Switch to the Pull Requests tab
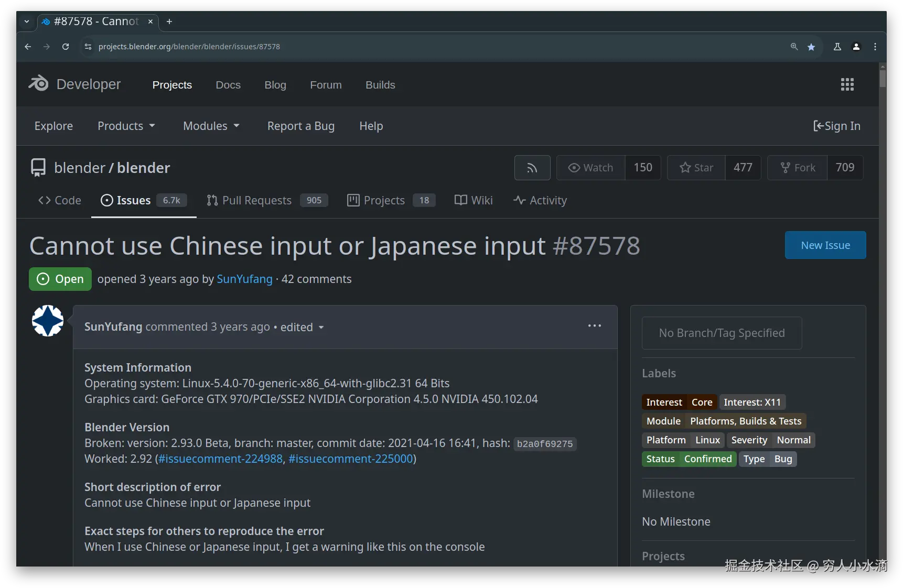 click(267, 200)
